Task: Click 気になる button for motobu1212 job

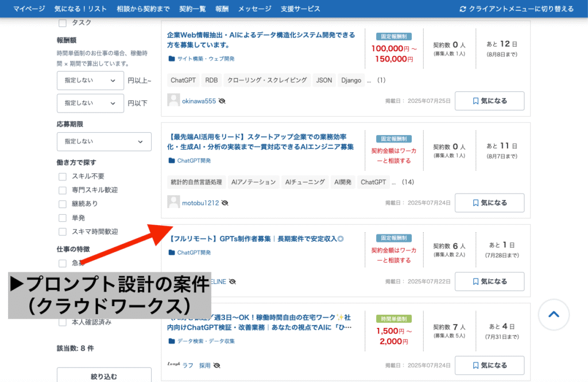Action: pos(489,203)
